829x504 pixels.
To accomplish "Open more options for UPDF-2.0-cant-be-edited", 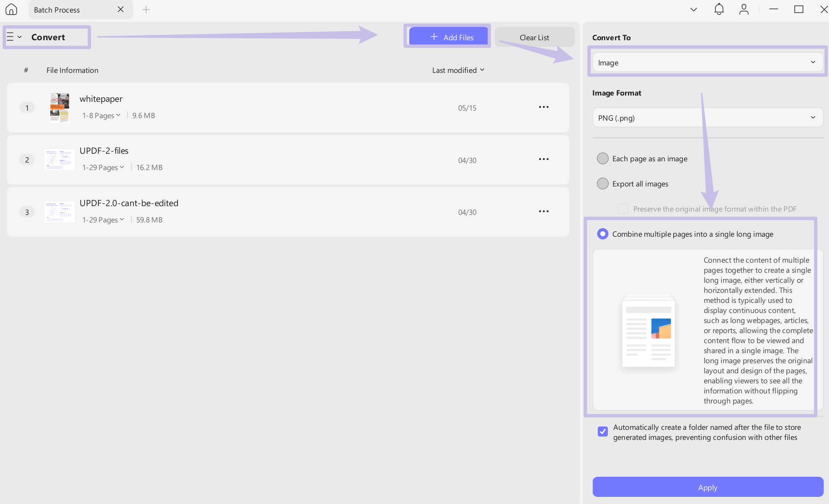I will [543, 212].
